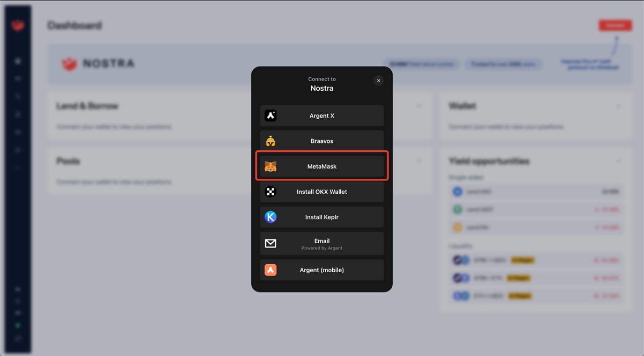Close the Connect to Nostra dialog
644x356 pixels.
click(x=378, y=81)
